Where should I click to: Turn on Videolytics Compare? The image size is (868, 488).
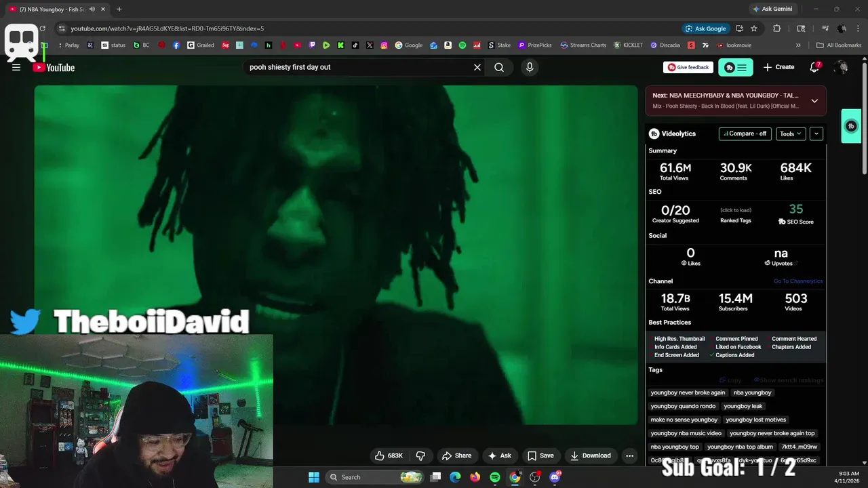pyautogui.click(x=745, y=134)
